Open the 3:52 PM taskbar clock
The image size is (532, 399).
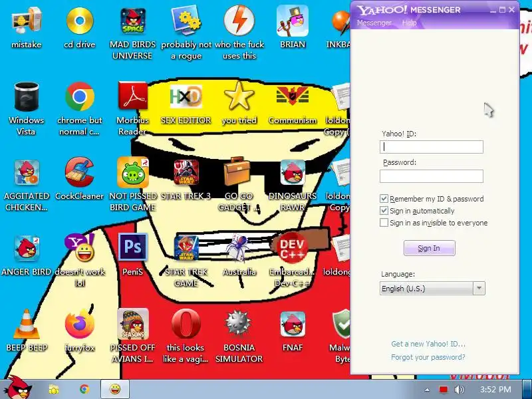(x=495, y=389)
